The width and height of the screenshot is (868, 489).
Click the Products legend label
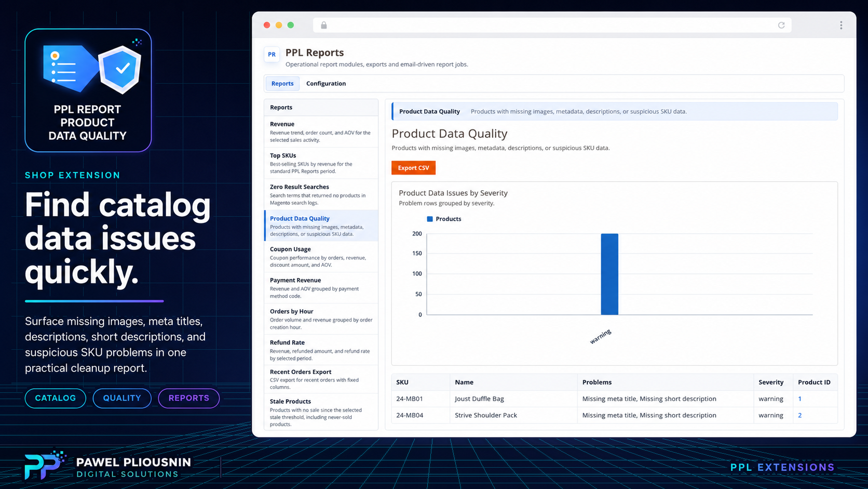point(449,219)
